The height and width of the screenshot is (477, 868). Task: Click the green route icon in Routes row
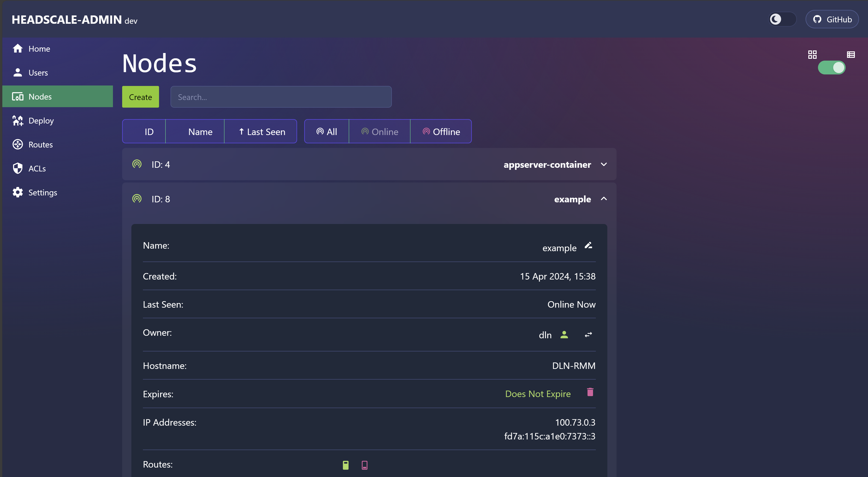[346, 465]
